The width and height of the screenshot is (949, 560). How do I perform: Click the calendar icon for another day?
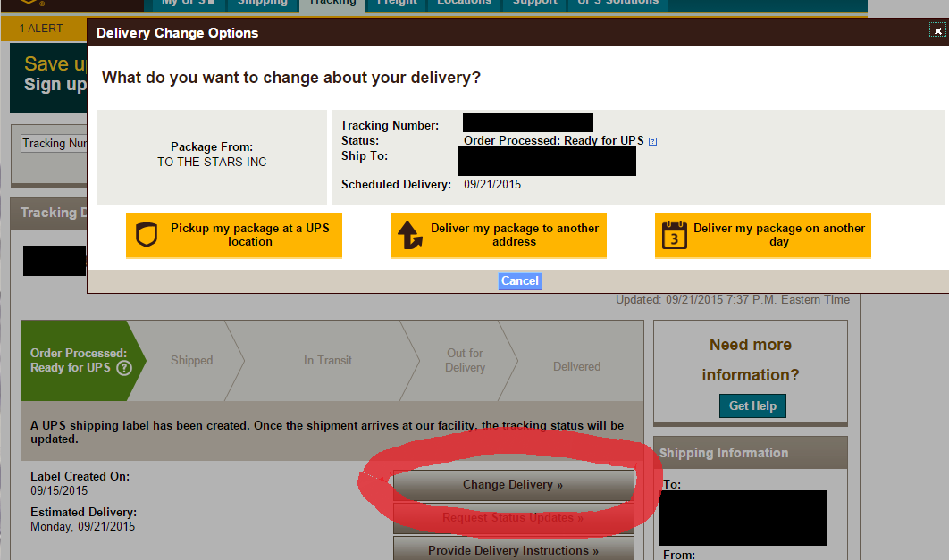(x=675, y=235)
